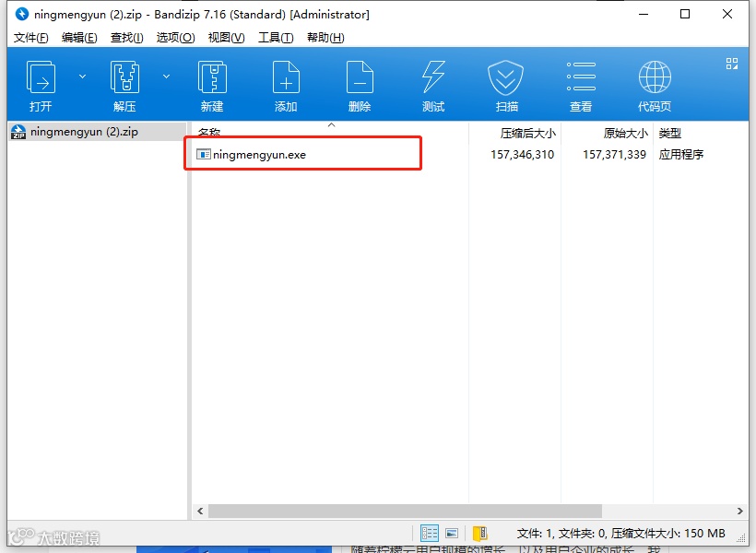The image size is (756, 553).
Task: Click the horizontal scrollbar right arrow
Action: point(740,511)
